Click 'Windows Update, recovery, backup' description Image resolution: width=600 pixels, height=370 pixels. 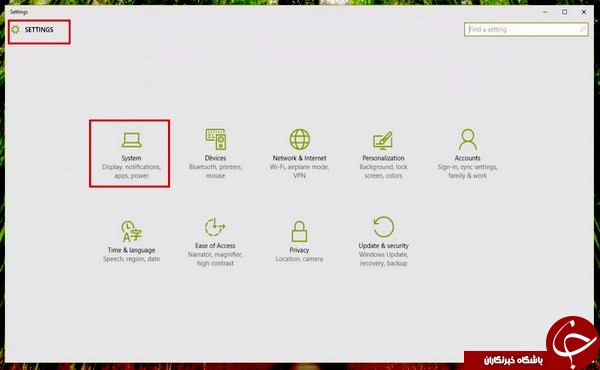383,259
